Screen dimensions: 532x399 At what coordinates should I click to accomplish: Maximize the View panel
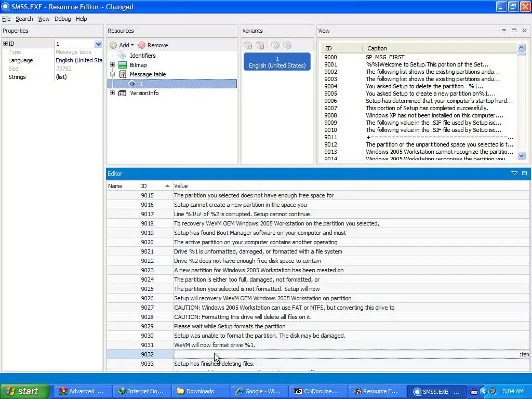coord(514,31)
